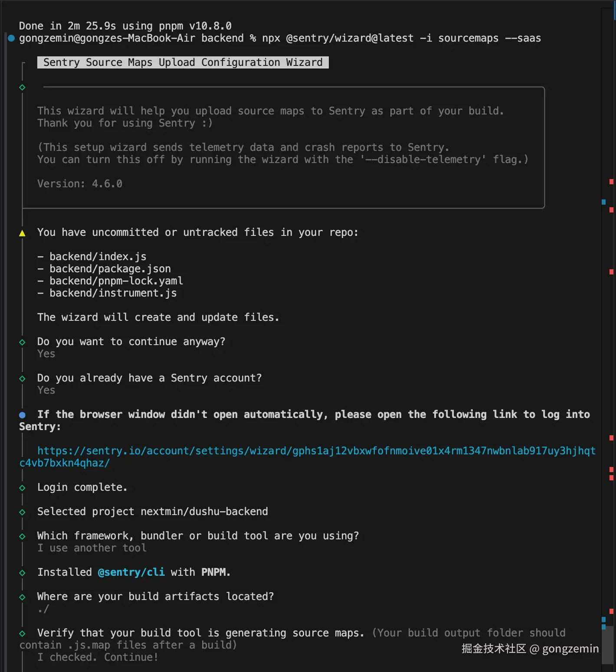Click green diamond beside 'Selected project nextmin/dushu-backend'

[22, 512]
